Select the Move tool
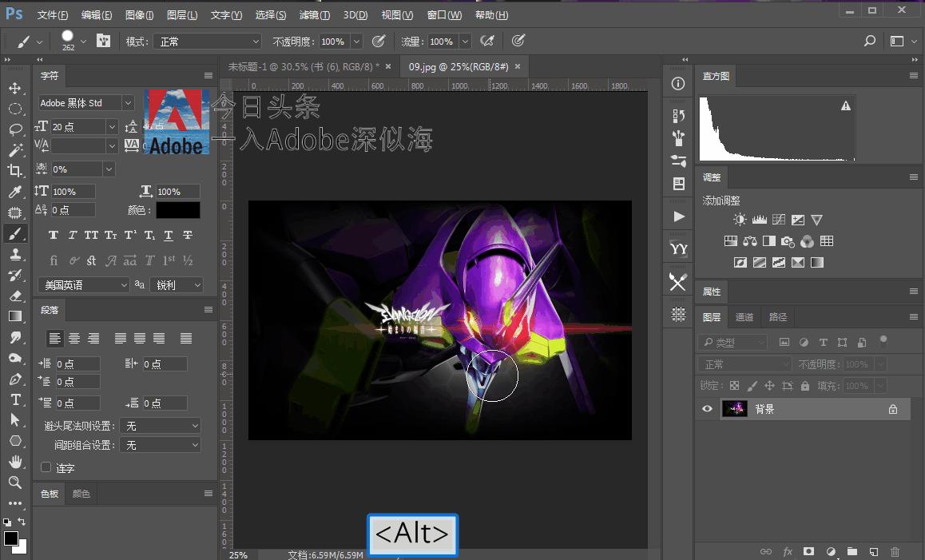This screenshot has height=560, width=925. (x=17, y=88)
